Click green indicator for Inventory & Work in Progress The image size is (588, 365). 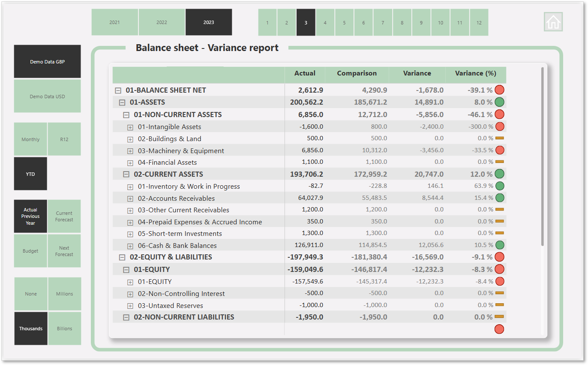pyautogui.click(x=499, y=186)
